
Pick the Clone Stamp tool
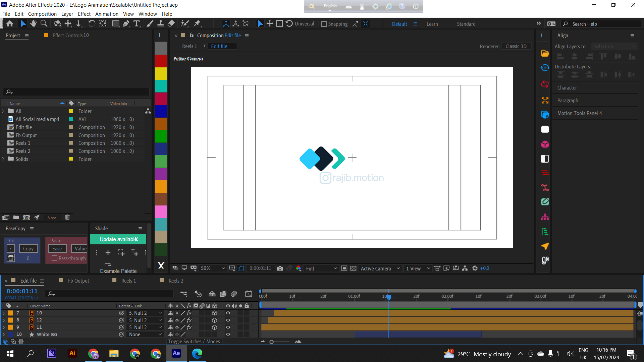point(161,23)
